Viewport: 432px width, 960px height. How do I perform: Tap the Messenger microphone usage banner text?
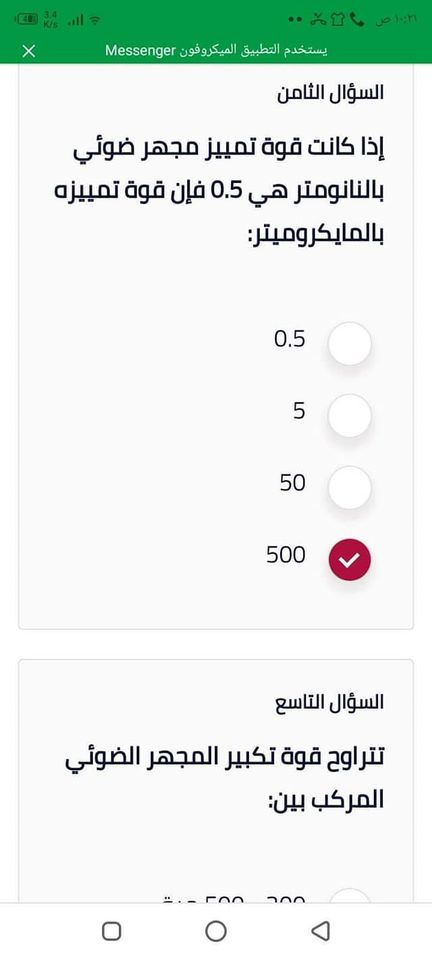(x=216, y=51)
